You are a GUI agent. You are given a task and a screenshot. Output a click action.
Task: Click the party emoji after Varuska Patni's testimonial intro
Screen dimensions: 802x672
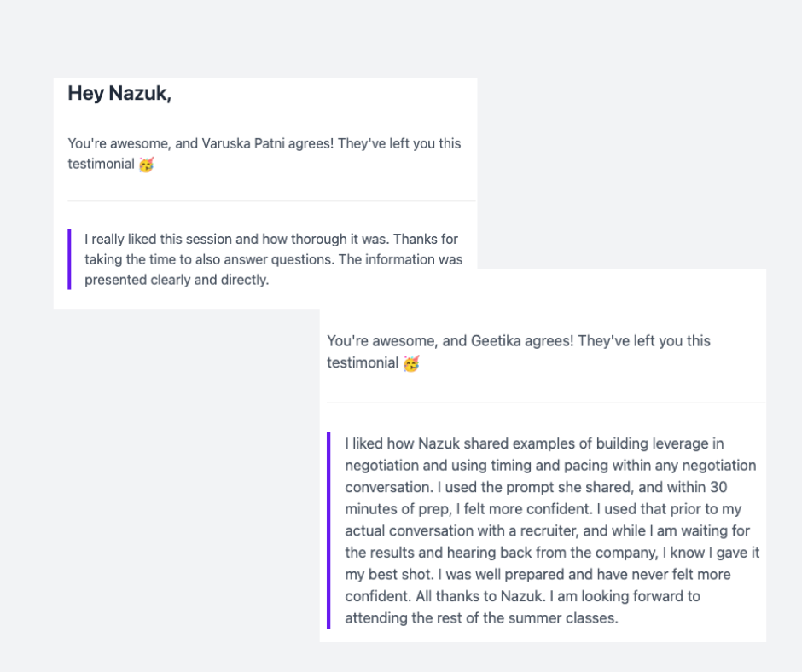click(x=147, y=165)
